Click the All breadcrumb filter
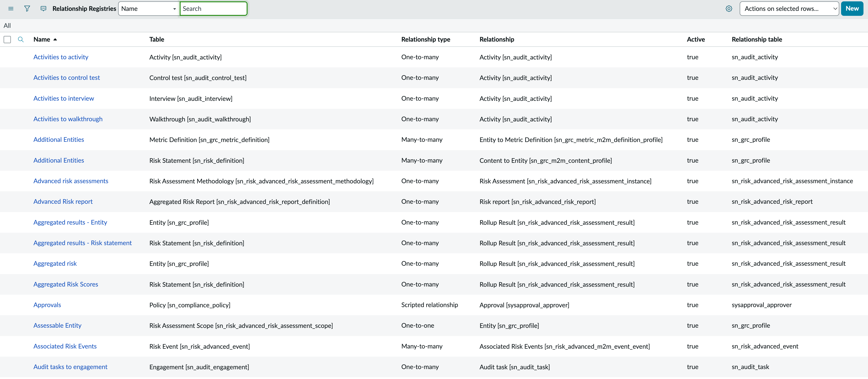Viewport: 868px width, 379px height. click(7, 26)
